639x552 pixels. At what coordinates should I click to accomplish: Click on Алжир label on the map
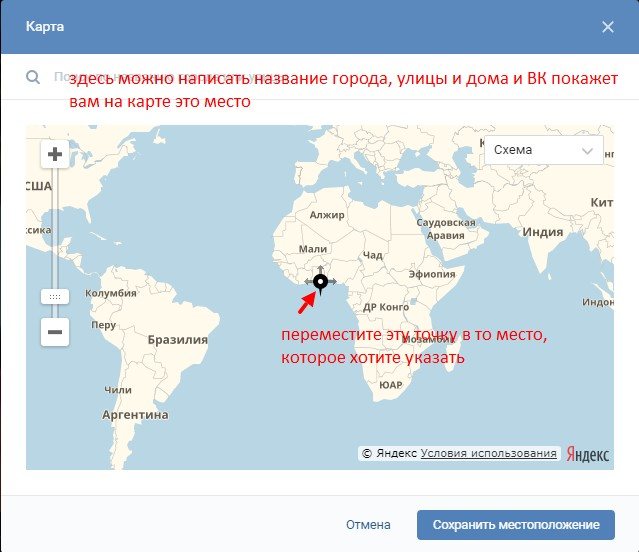click(326, 215)
